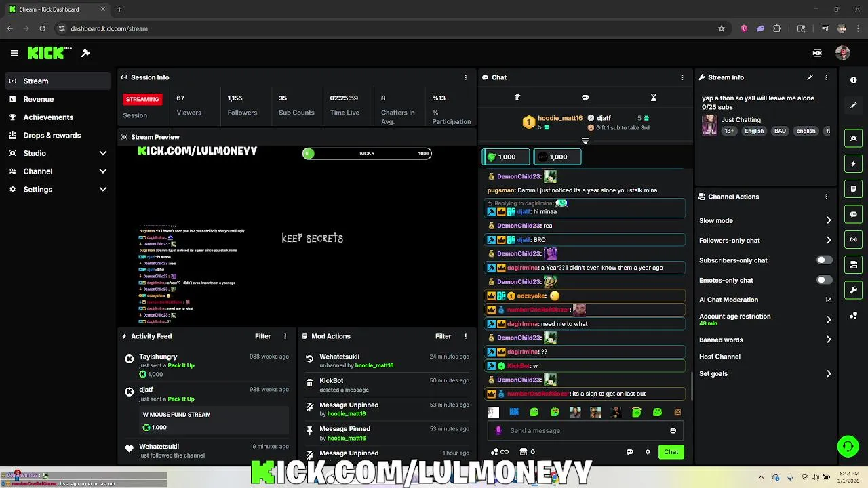
Task: Toggle Emotes-only chat switch
Action: 824,280
